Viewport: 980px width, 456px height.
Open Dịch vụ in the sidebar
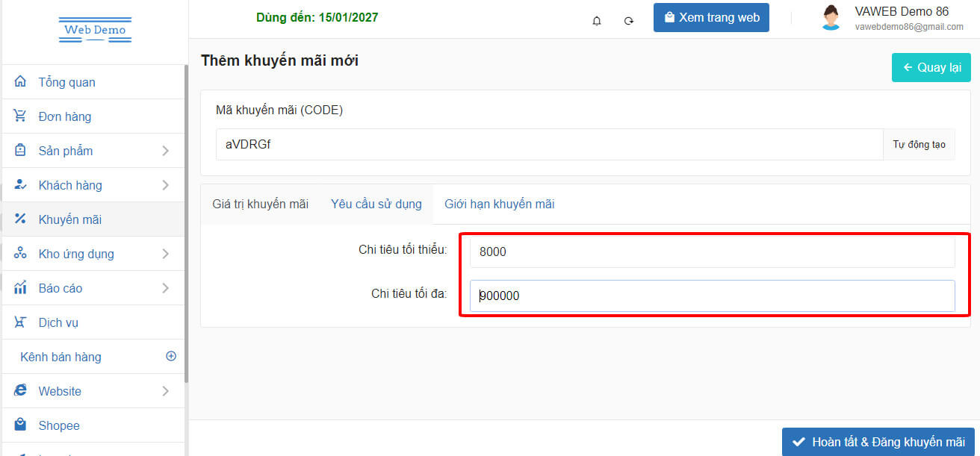pyautogui.click(x=58, y=322)
